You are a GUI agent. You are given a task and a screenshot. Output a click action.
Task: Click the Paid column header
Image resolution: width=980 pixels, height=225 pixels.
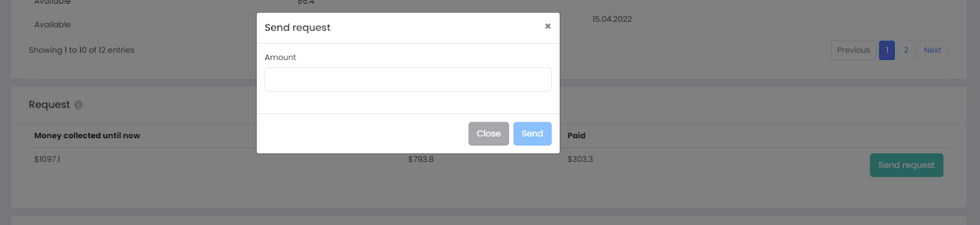pos(576,136)
